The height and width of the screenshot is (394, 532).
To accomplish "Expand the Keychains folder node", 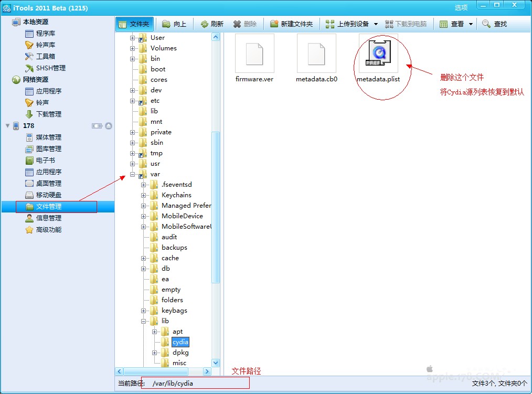I will pos(144,196).
